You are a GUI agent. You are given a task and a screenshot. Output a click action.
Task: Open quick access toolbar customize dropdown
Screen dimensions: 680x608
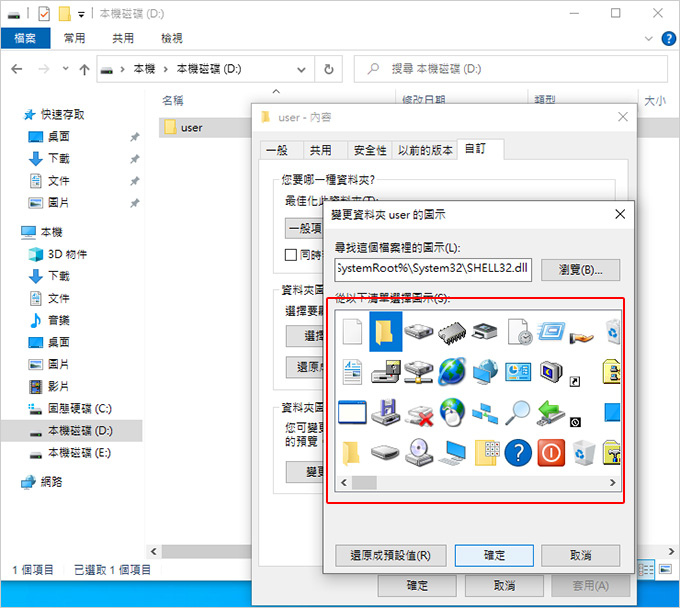[81, 14]
